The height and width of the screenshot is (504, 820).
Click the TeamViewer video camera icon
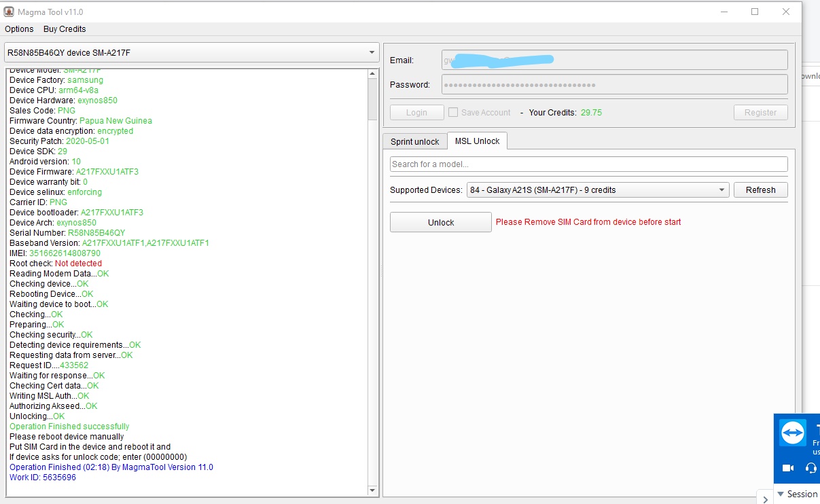pos(788,468)
